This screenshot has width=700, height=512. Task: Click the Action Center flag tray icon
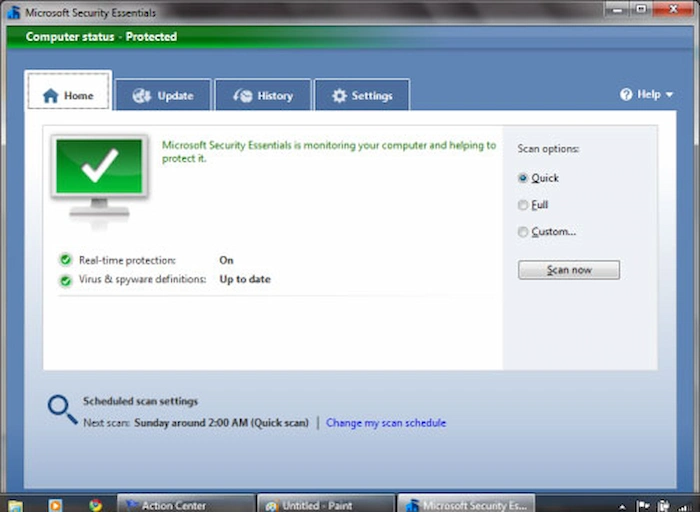(643, 506)
